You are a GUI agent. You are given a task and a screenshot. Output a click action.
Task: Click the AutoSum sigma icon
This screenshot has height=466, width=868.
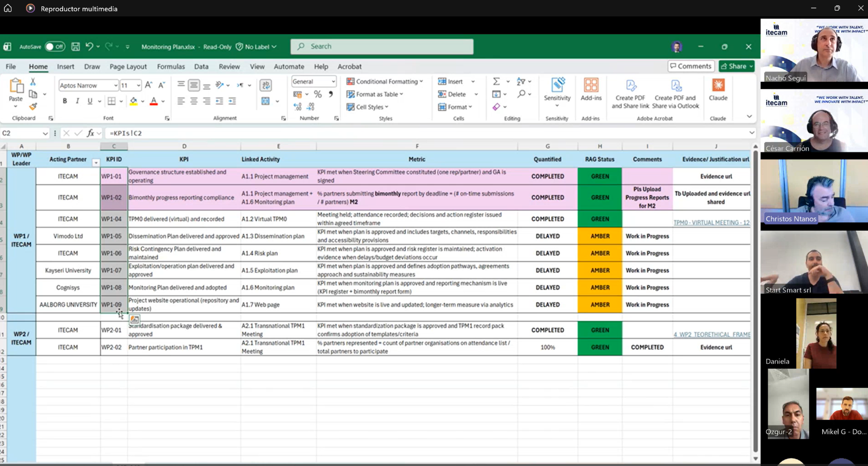(x=496, y=81)
